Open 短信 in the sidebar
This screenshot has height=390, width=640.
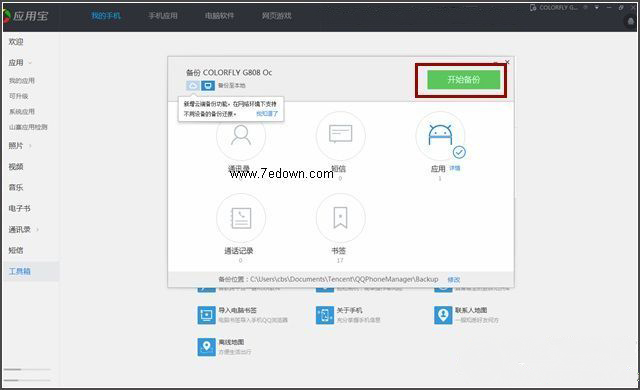pyautogui.click(x=16, y=250)
